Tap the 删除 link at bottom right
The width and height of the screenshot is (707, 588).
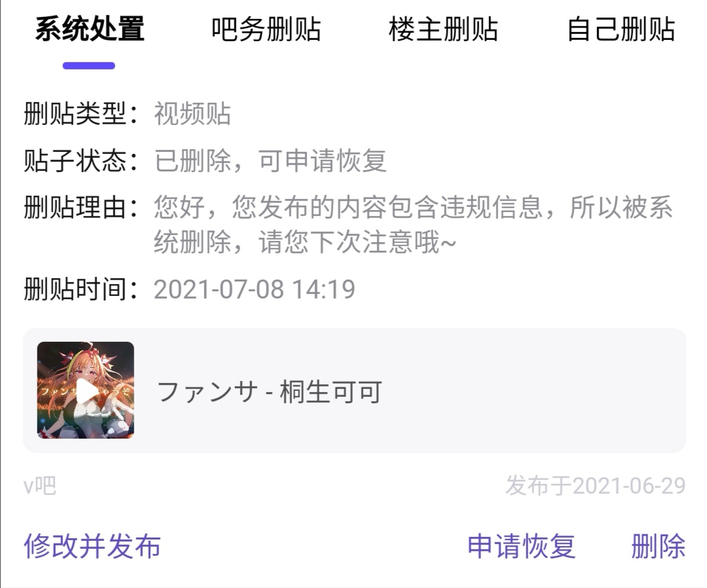[659, 546]
